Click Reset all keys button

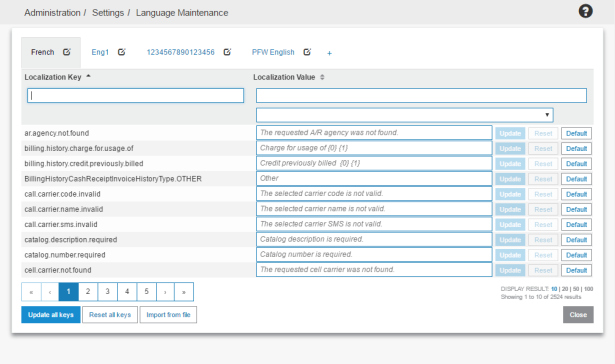(110, 315)
